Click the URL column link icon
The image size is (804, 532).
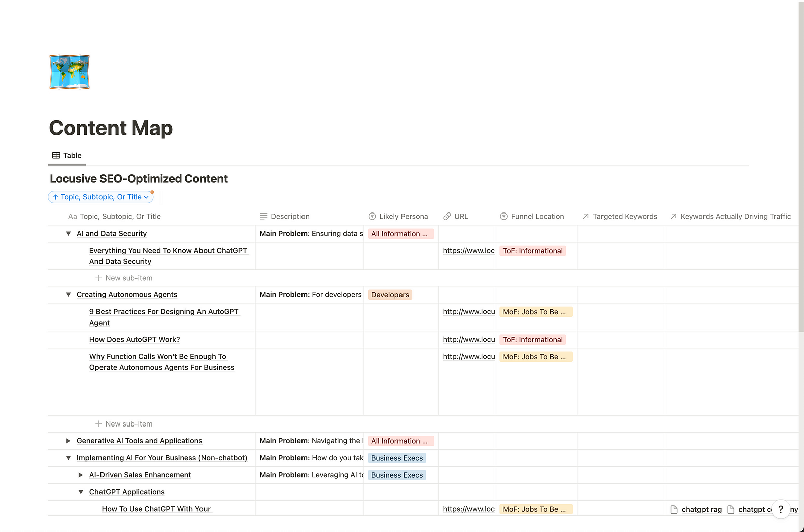[447, 216]
